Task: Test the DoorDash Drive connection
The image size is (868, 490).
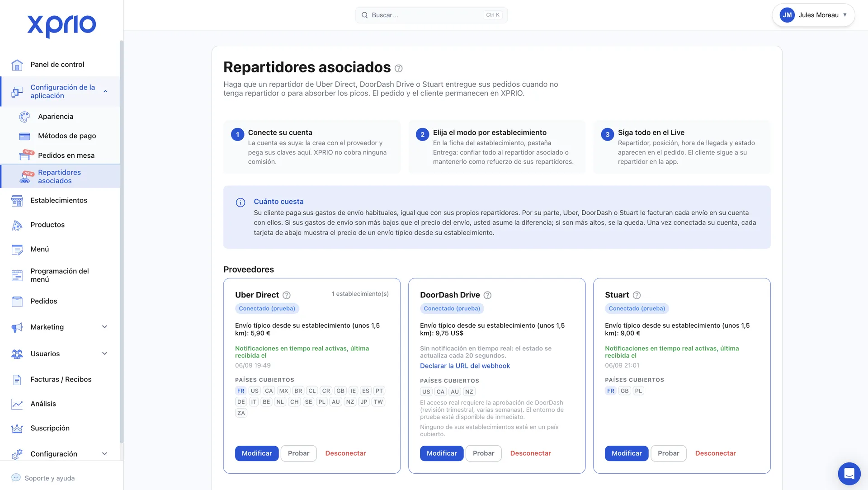Action: click(x=484, y=453)
